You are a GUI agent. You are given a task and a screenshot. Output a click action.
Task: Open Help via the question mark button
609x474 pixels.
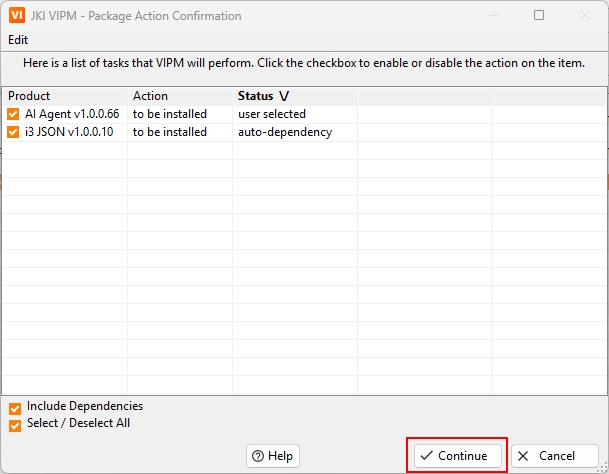tap(271, 456)
